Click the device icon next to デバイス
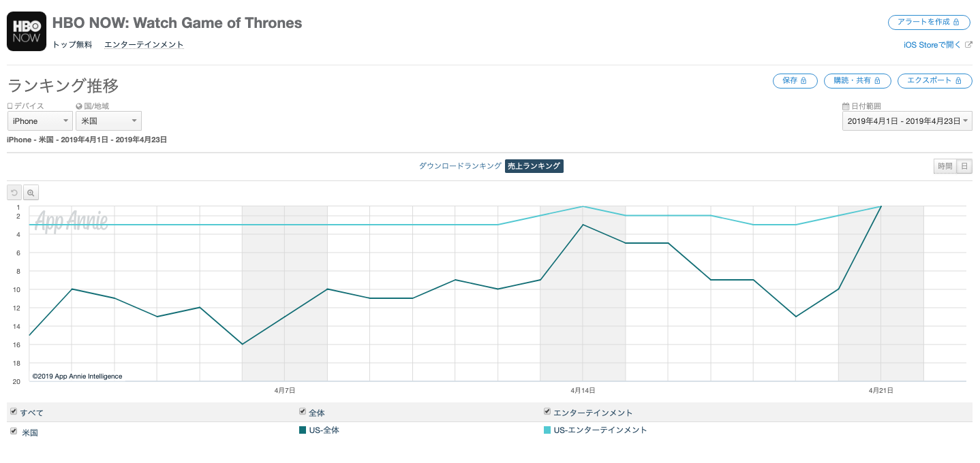This screenshot has height=463, width=980. click(10, 106)
